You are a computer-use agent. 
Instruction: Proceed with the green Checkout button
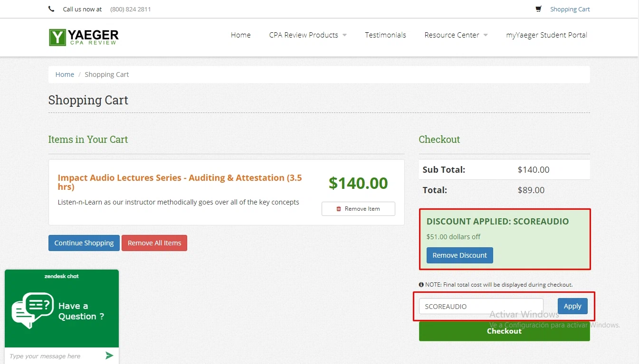(x=504, y=331)
